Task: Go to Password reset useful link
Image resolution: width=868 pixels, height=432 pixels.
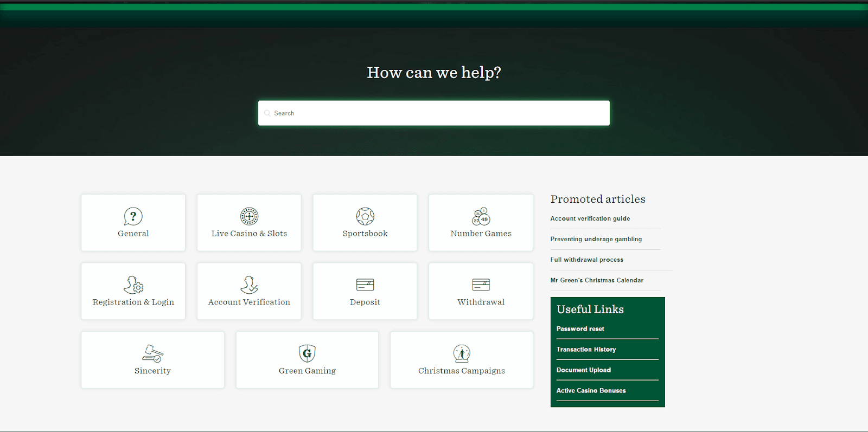Action: [x=580, y=329]
